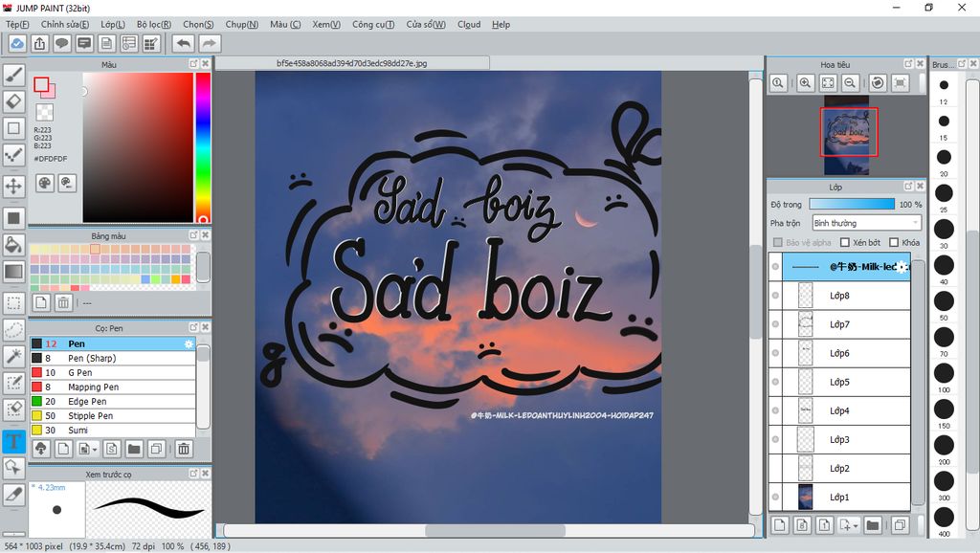Image resolution: width=980 pixels, height=553 pixels.
Task: Open the Tệp menu
Action: pos(17,24)
